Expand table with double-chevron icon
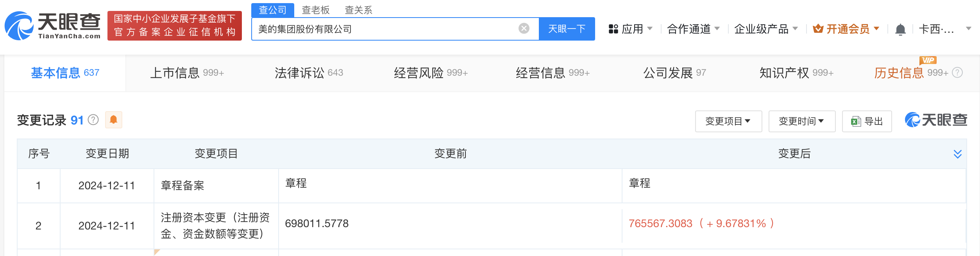The width and height of the screenshot is (980, 256). [x=957, y=154]
